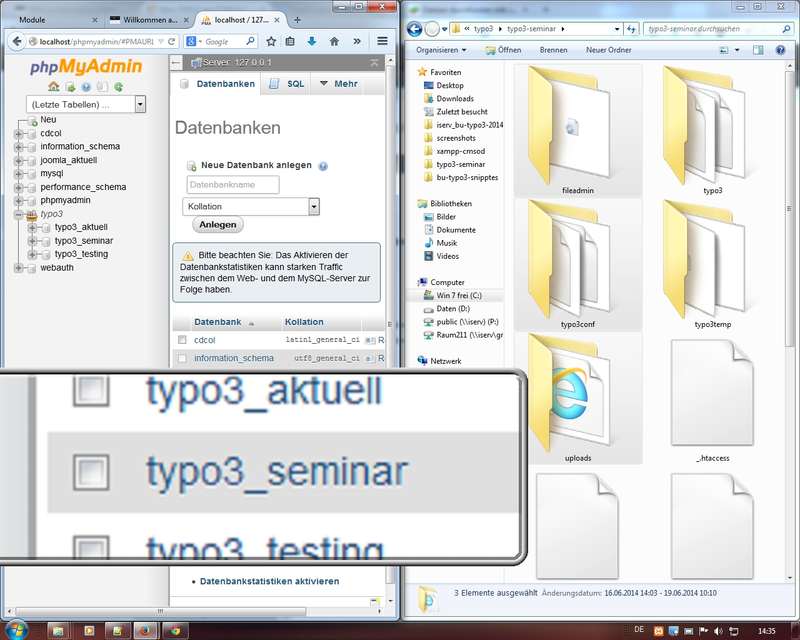The image size is (800, 640).
Task: Go back in Explorer window
Action: (415, 29)
